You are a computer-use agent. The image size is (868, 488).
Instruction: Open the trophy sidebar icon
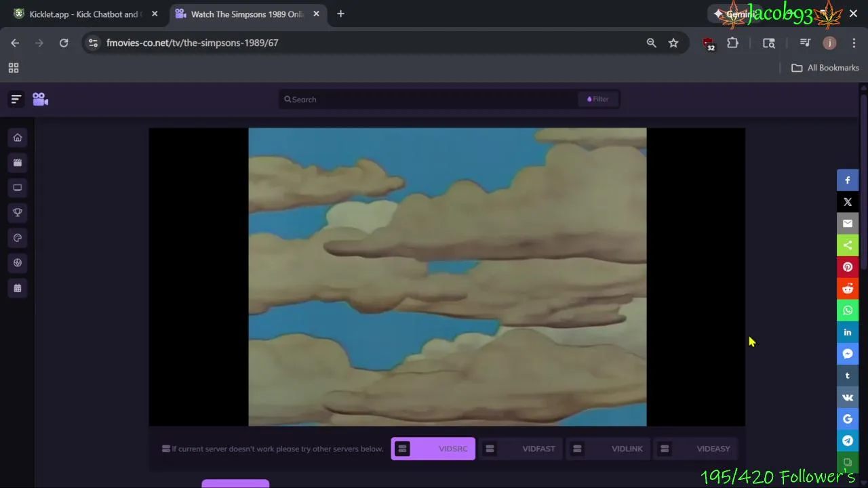18,213
